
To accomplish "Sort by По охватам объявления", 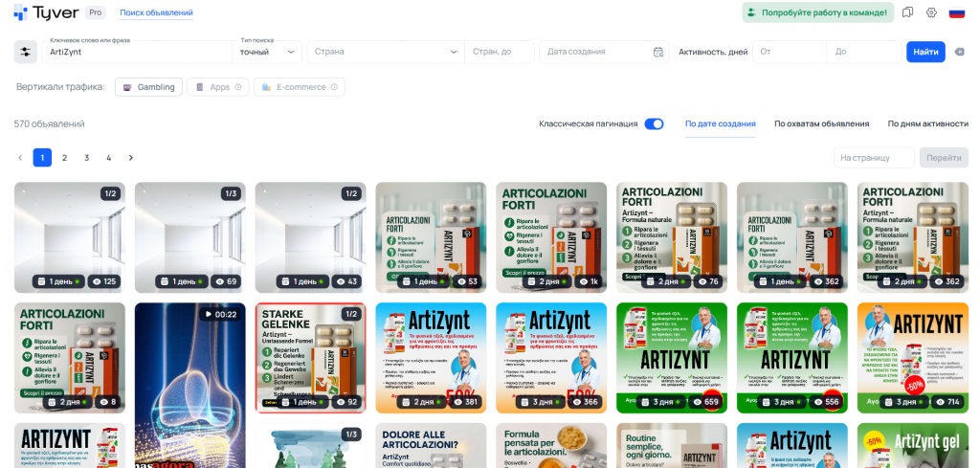I will (821, 123).
